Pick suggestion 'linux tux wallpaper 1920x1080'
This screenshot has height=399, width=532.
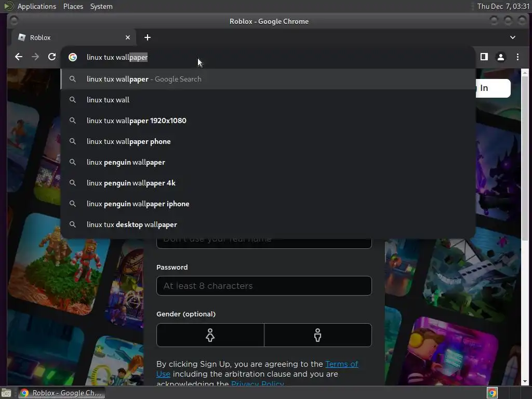point(268,121)
